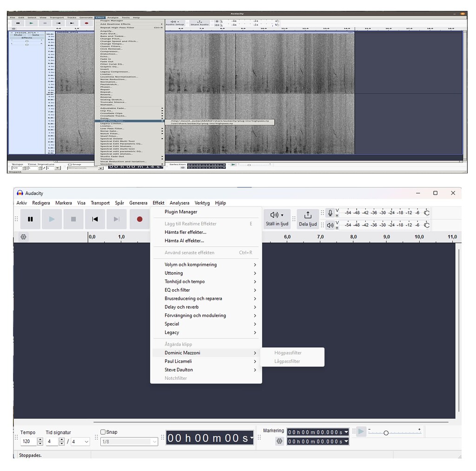
Task: Click the Tempo field showing 120 in Swedish window
Action: coord(29,442)
